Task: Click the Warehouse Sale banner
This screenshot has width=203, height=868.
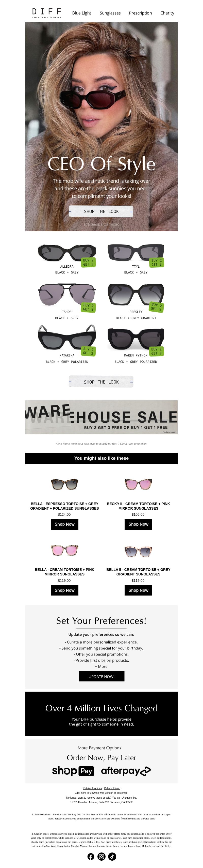Action: [x=101, y=417]
